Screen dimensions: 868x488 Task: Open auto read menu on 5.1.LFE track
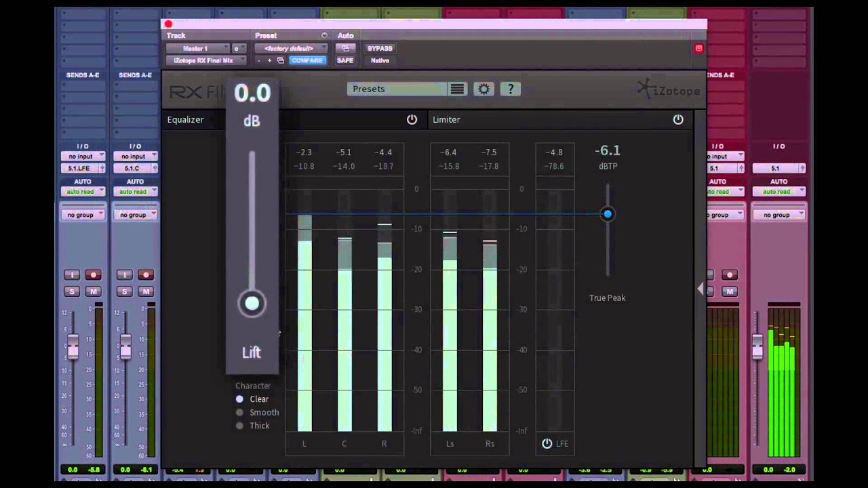(83, 191)
